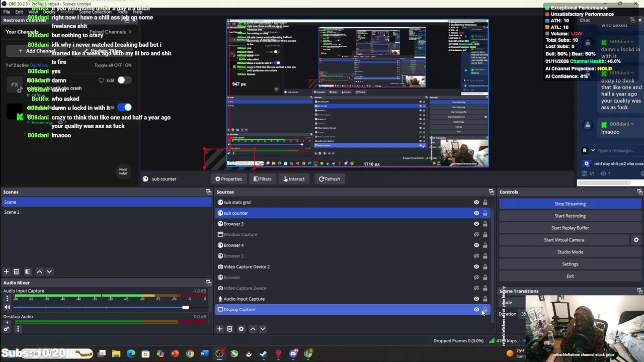This screenshot has height=362, width=644.
Task: Move scene up arrow in Scenes toolbar
Action: [39, 271]
